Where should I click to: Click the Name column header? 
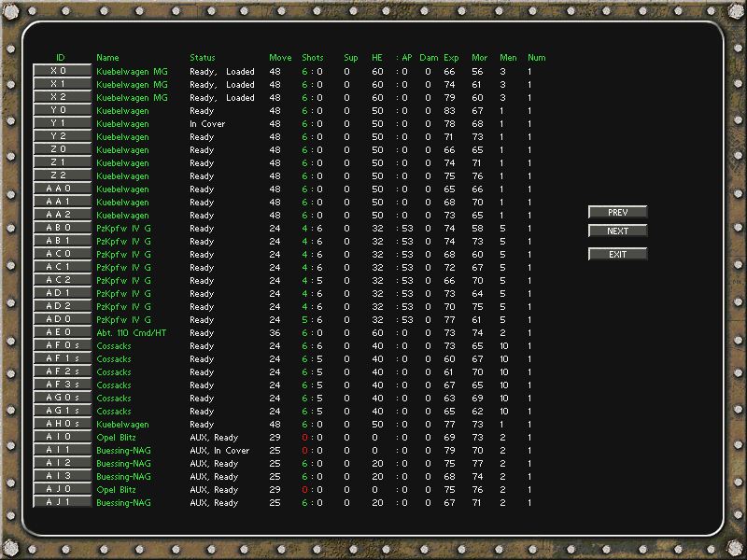[x=107, y=58]
